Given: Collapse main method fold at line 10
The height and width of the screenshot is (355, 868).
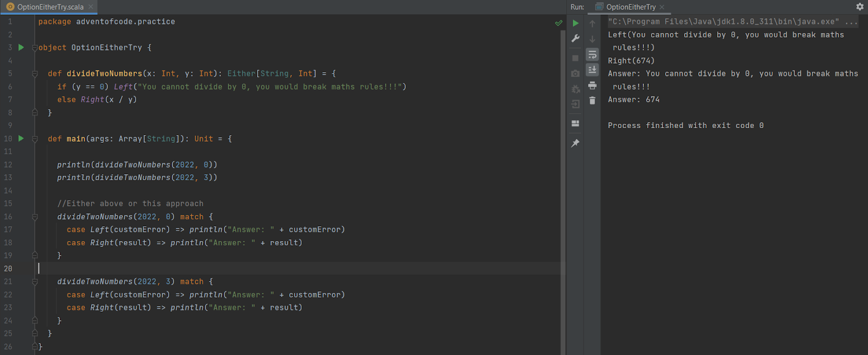Looking at the screenshot, I should [35, 139].
